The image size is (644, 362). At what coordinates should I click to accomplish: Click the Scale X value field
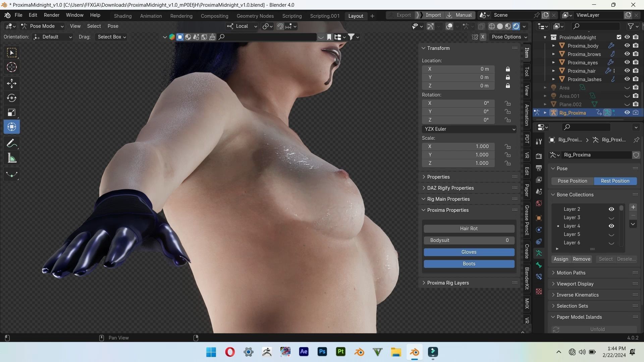click(x=458, y=146)
